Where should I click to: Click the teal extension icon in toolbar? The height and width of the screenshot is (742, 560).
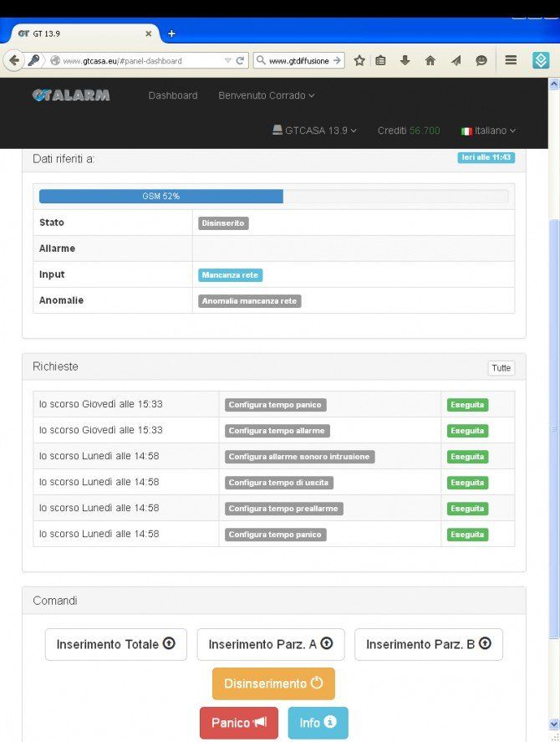[x=541, y=60]
